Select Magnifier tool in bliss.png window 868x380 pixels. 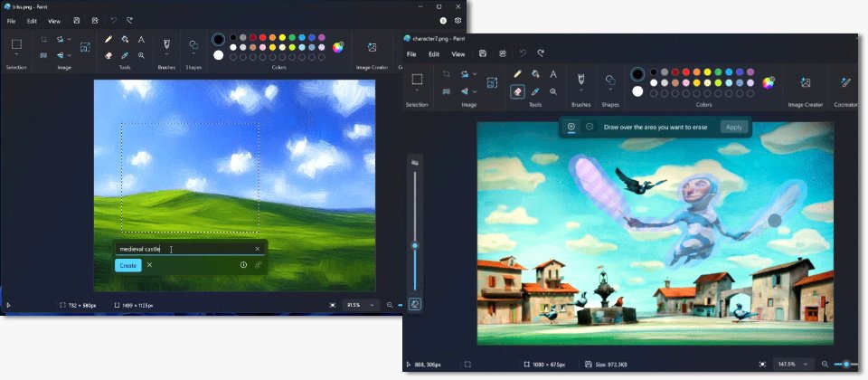(x=141, y=55)
